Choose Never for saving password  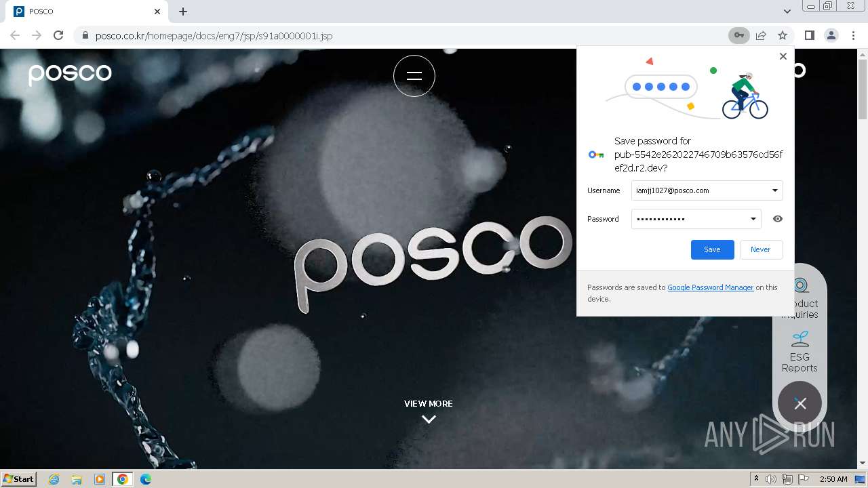(x=760, y=249)
